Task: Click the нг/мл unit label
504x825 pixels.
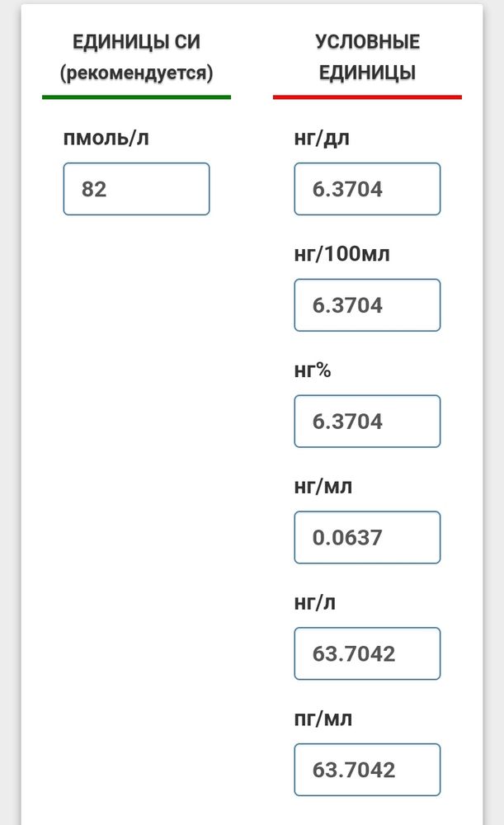Action: 323,487
